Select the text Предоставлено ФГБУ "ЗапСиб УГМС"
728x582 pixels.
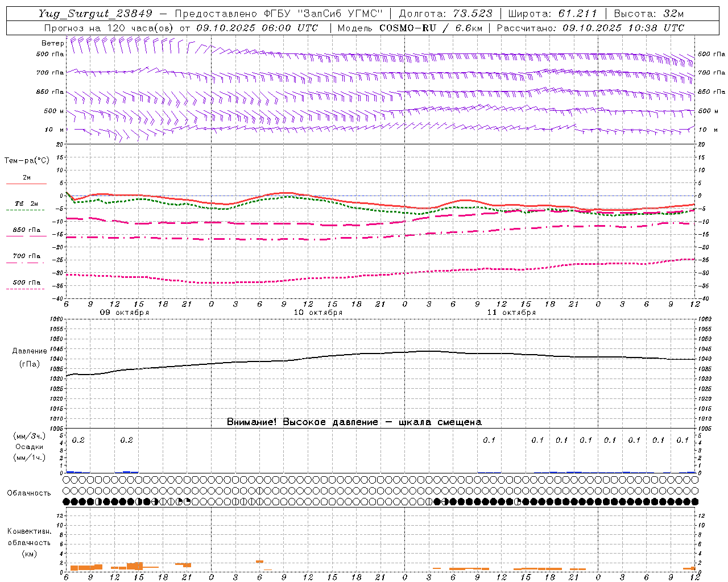click(x=279, y=14)
